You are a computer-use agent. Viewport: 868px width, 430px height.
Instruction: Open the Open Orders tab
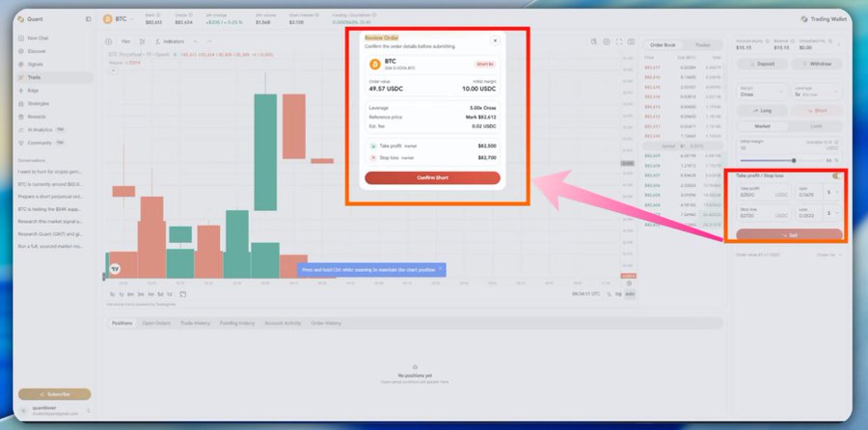(x=156, y=323)
